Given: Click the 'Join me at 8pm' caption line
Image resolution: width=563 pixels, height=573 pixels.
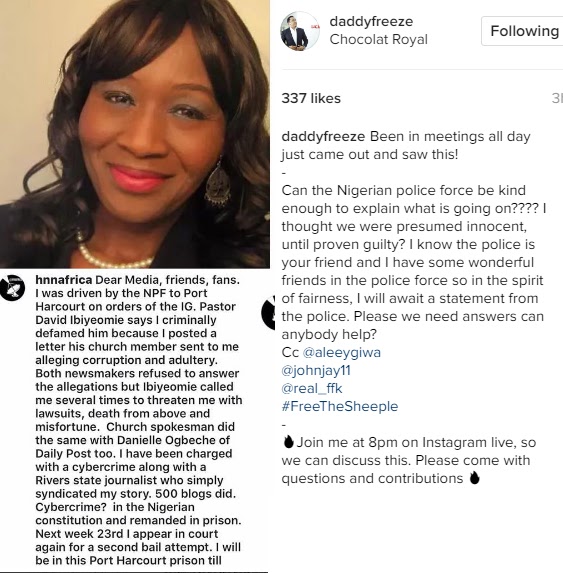Looking at the screenshot, I should (409, 460).
